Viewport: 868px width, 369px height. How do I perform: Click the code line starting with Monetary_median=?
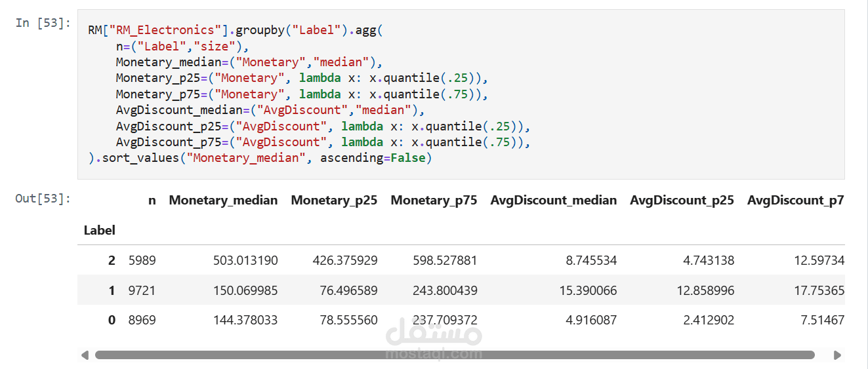(x=249, y=62)
